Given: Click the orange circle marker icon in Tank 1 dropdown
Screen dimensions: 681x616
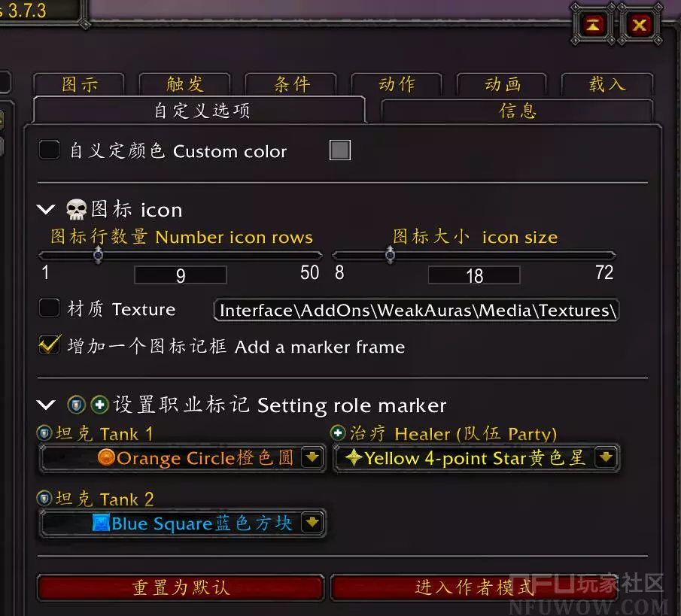Looking at the screenshot, I should 106,457.
